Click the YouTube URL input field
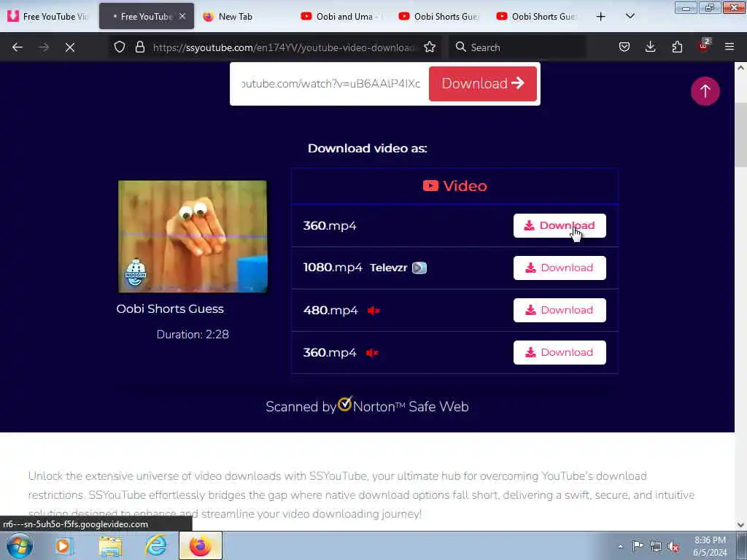Image resolution: width=747 pixels, height=560 pixels. tap(332, 84)
